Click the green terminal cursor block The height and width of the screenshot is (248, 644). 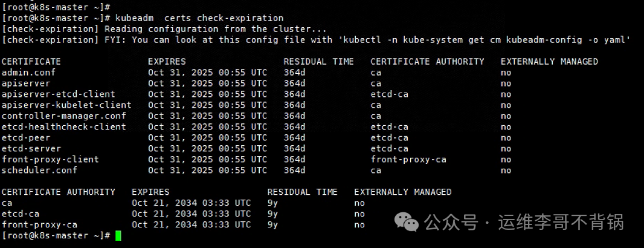point(118,235)
